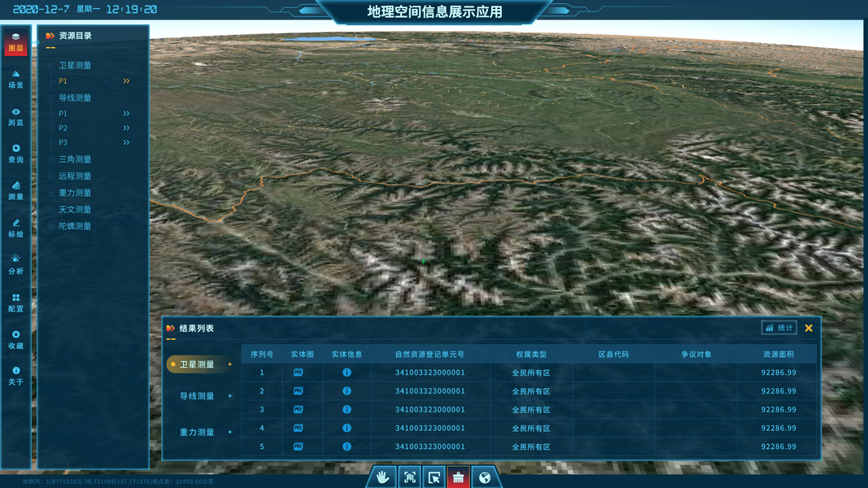Expand the 陀螺测量 tree node

(x=51, y=226)
